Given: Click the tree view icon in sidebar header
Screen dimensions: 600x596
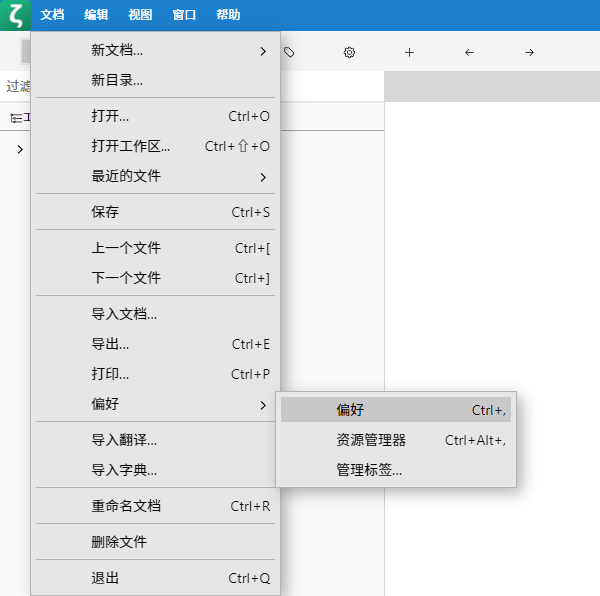Looking at the screenshot, I should (16, 118).
